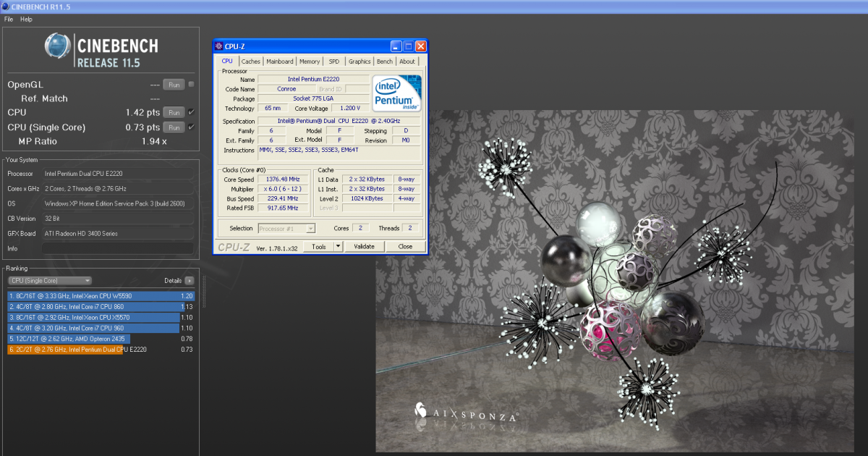
Task: Toggle the CPU (Single Core) checkbox
Action: (x=191, y=127)
